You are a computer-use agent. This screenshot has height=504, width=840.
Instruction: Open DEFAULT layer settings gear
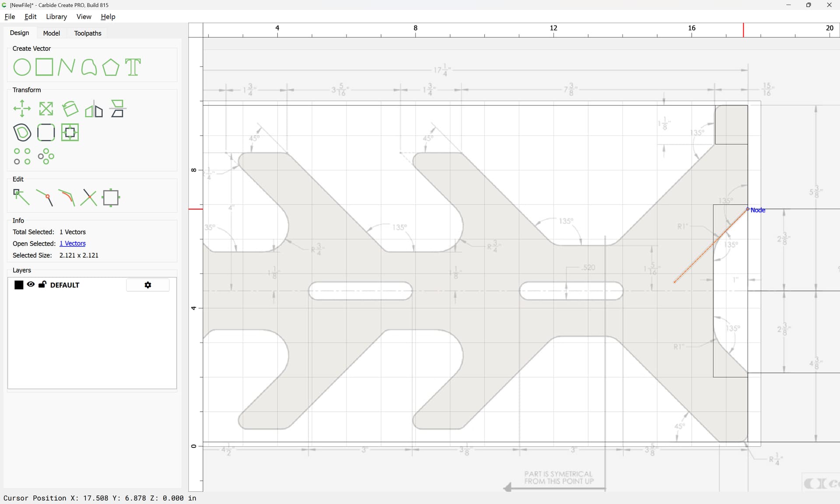(x=148, y=285)
